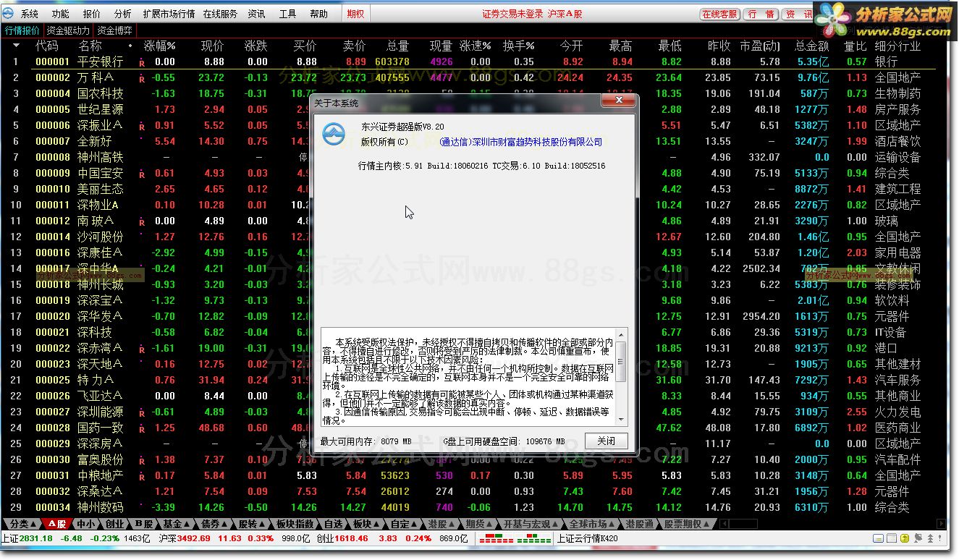The height and width of the screenshot is (560, 959).
Task: Click the R marker in the 万科A row
Action: click(142, 79)
